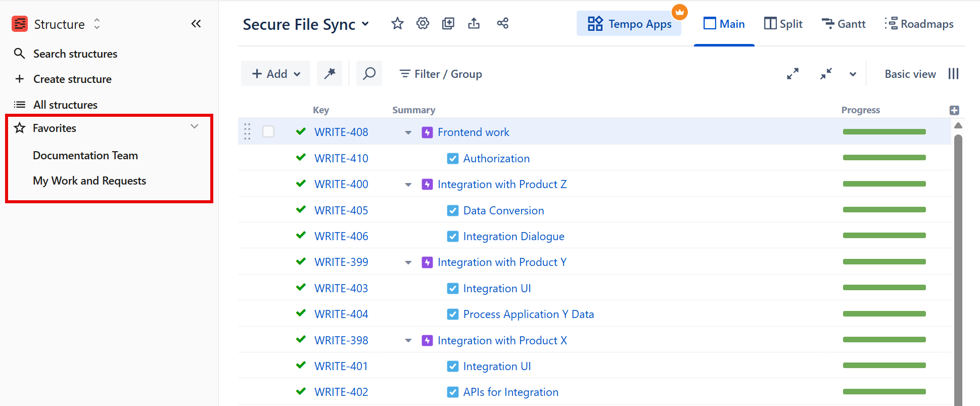Open structure settings gear icon
The height and width of the screenshot is (406, 980).
pyautogui.click(x=423, y=24)
